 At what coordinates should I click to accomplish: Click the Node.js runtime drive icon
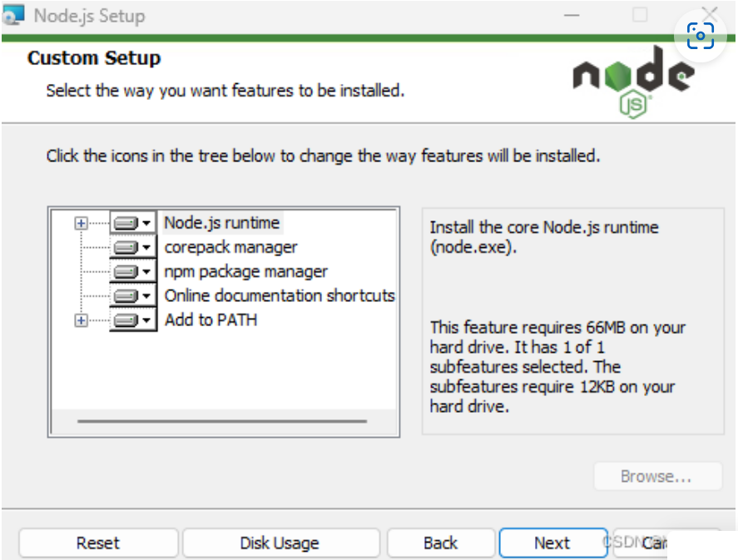(126, 223)
